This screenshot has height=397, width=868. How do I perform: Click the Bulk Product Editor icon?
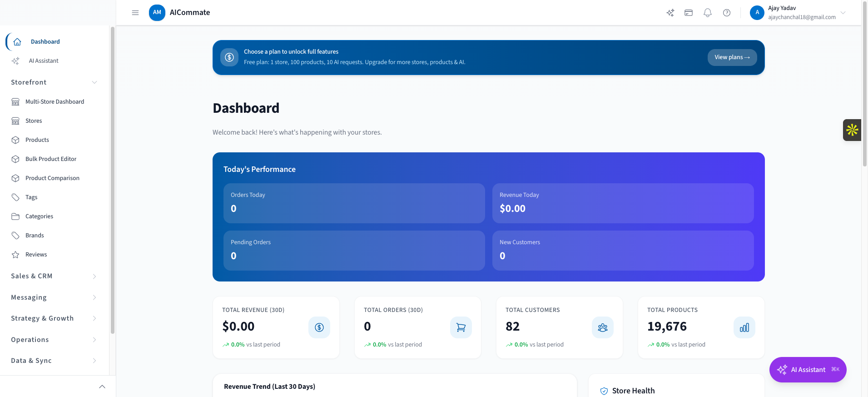tap(15, 159)
